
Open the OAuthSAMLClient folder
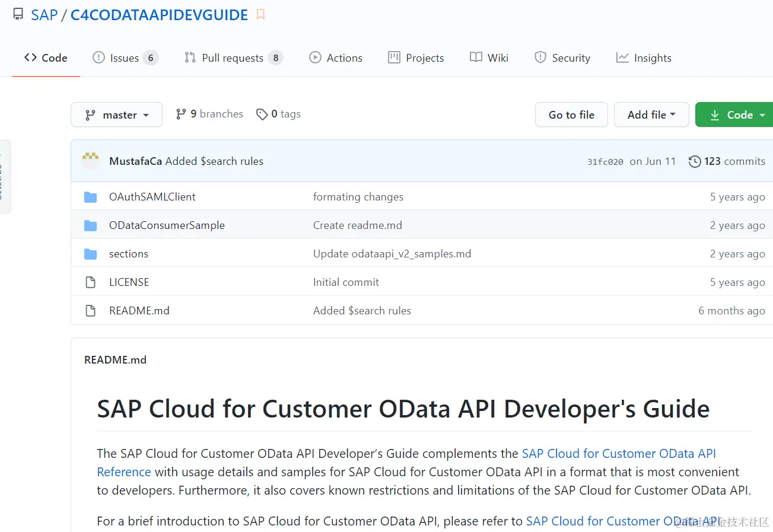pos(152,196)
